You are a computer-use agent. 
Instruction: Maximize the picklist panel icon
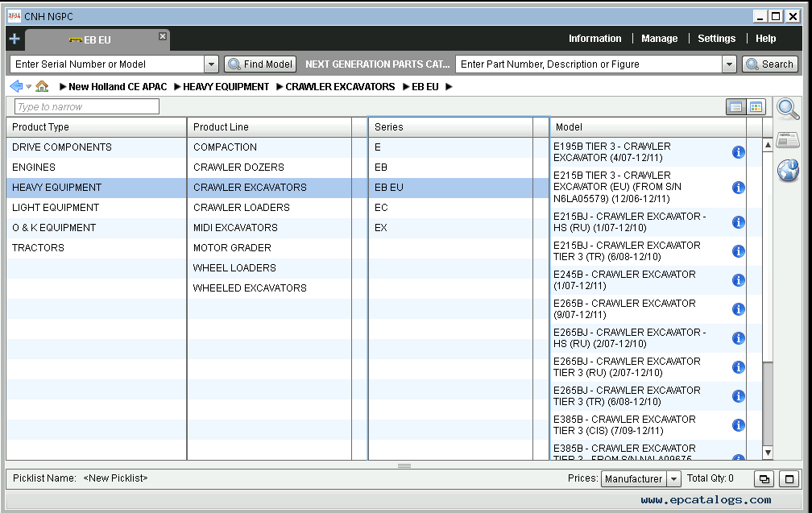click(789, 479)
